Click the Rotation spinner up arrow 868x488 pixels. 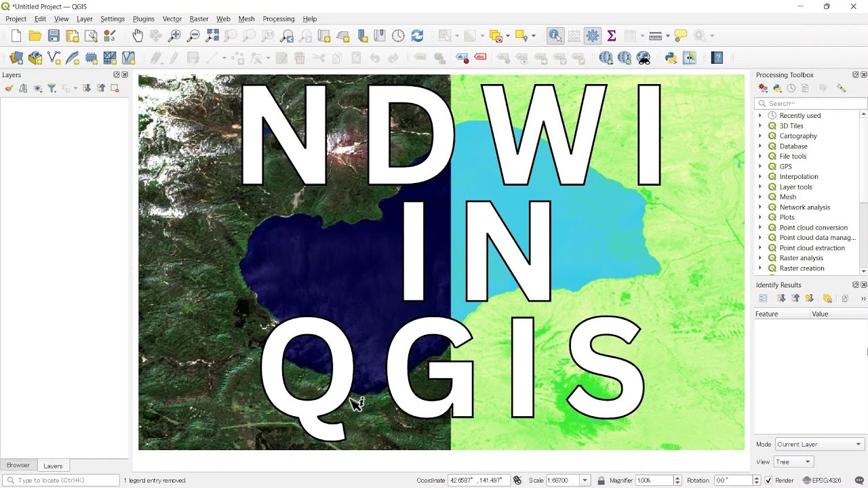pos(757,478)
